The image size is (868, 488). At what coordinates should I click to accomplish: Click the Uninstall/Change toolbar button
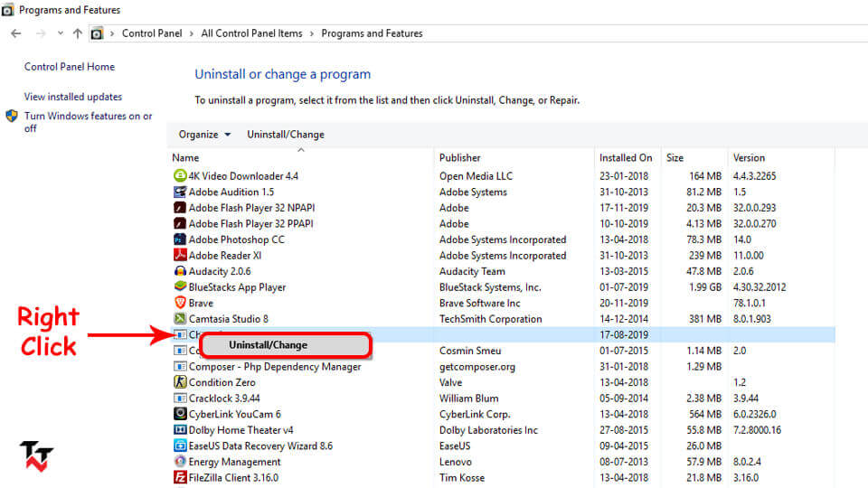pos(286,135)
